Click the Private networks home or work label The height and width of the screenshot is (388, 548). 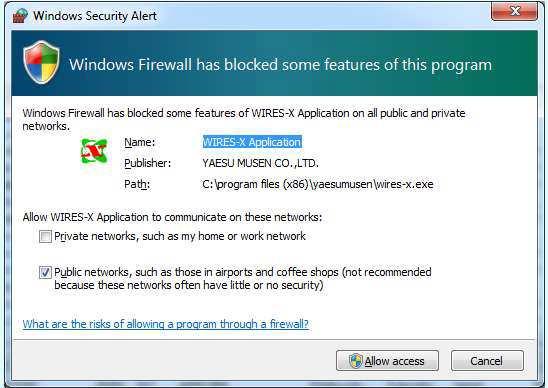(x=180, y=236)
